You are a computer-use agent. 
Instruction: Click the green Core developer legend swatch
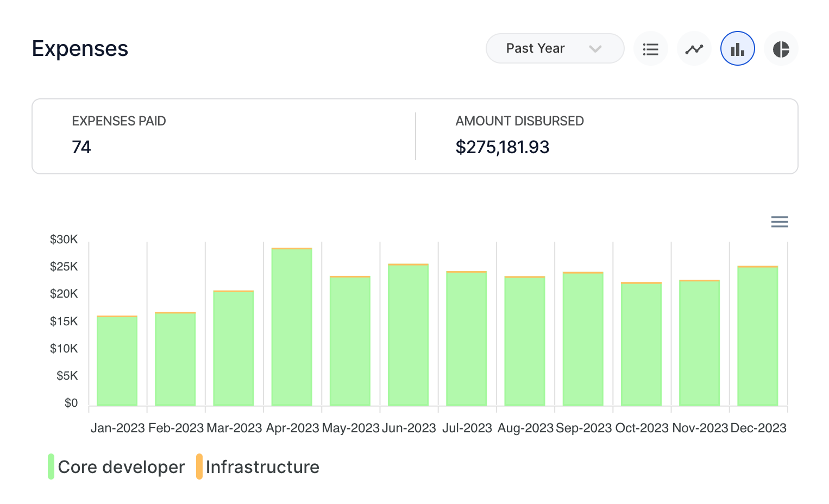[51, 467]
